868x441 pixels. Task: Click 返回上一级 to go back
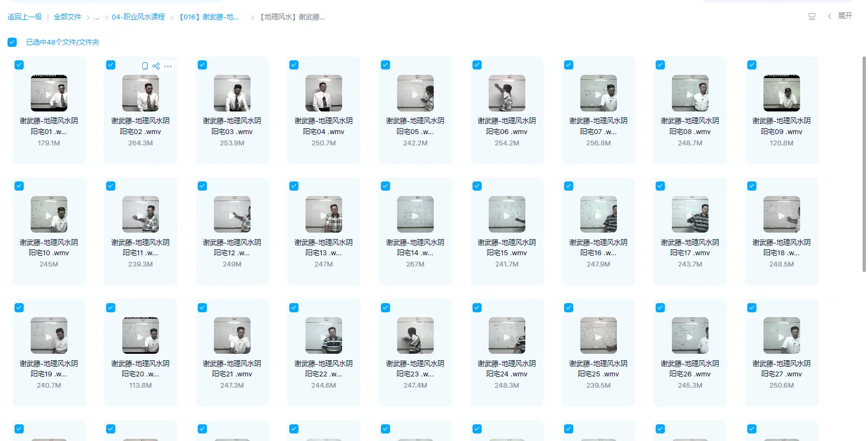[x=25, y=17]
